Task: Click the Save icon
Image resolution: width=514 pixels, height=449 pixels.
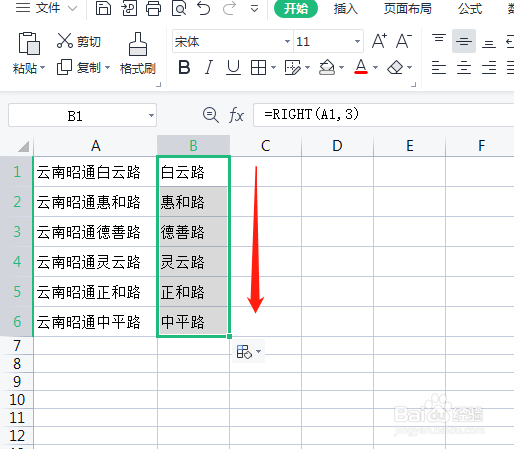Action: [x=103, y=8]
